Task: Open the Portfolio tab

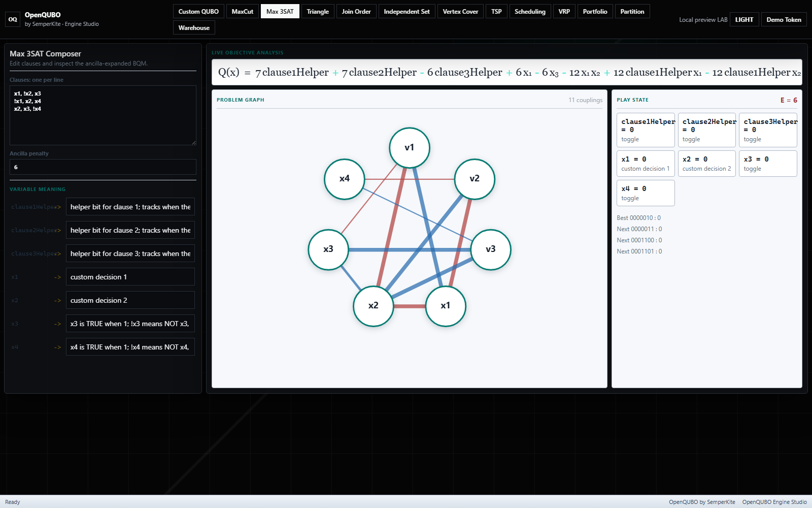Action: coord(595,11)
